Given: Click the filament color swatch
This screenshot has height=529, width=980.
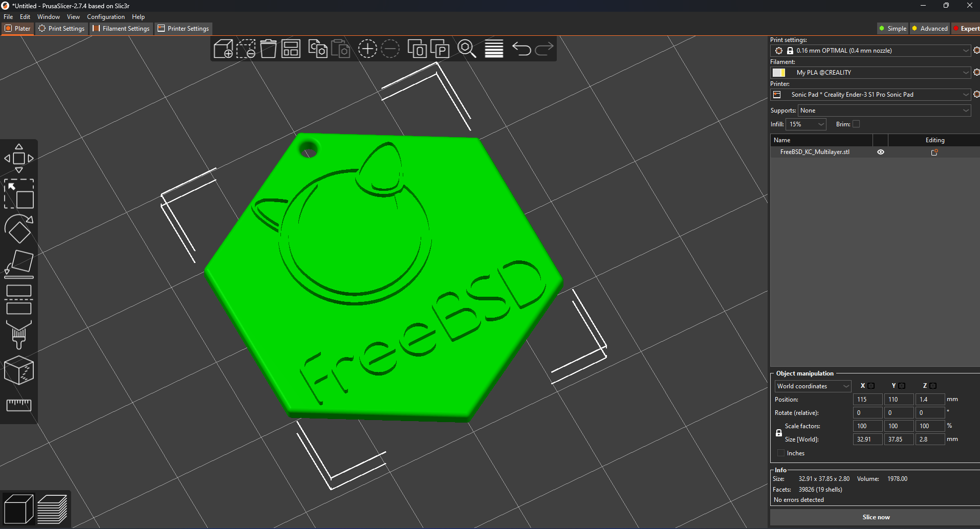Looking at the screenshot, I should coord(779,73).
